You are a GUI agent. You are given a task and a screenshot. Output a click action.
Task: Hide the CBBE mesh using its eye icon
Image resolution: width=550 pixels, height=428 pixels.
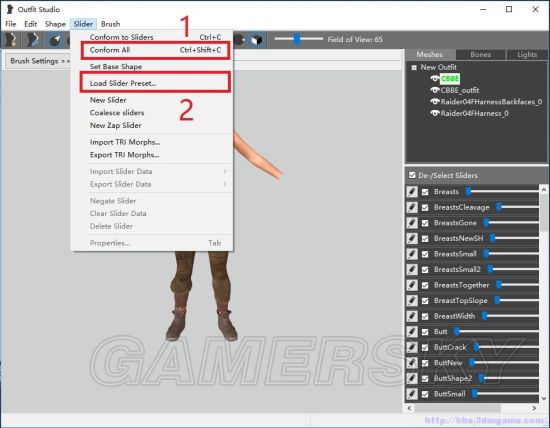(435, 79)
